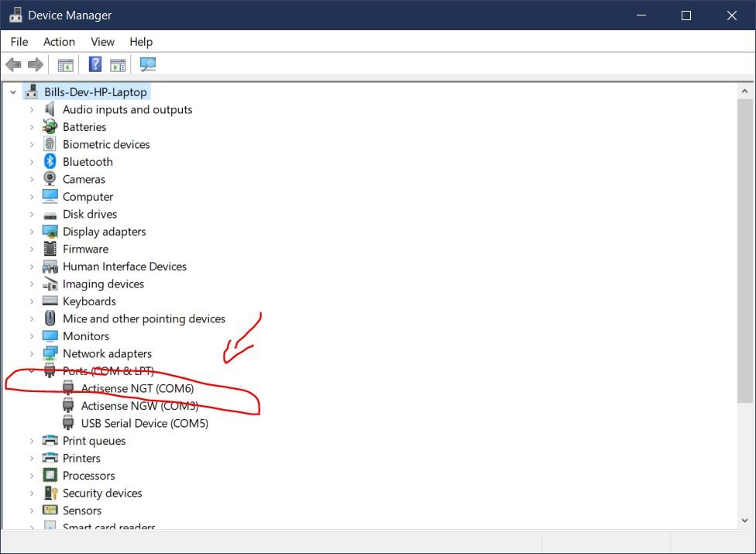Select USB Serial Device (COM5)
Image resolution: width=756 pixels, height=554 pixels.
pos(144,423)
